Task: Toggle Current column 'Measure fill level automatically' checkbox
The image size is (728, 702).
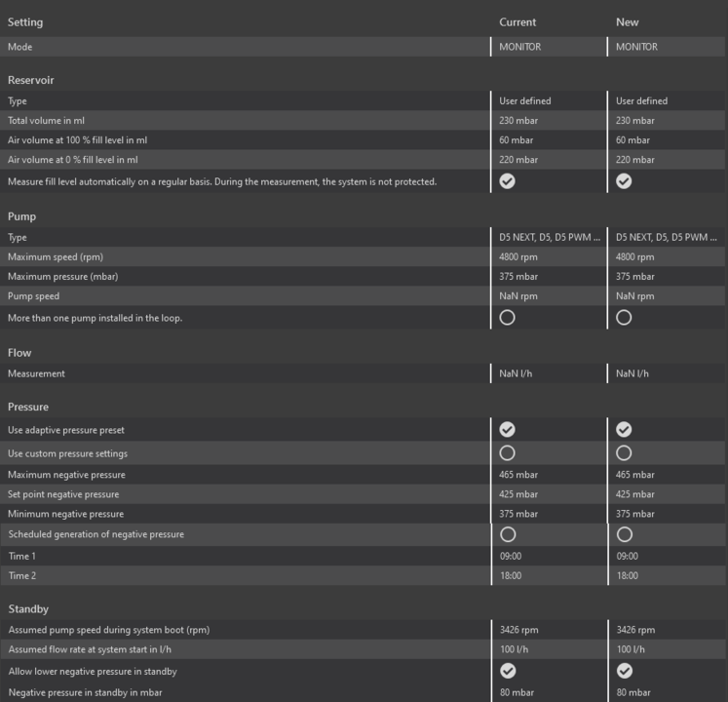Action: [x=507, y=181]
